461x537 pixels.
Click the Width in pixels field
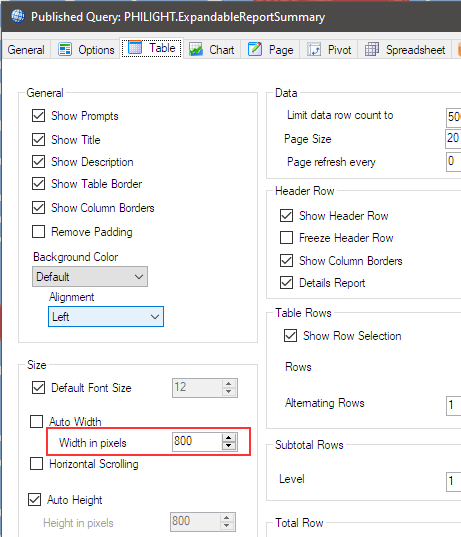197,441
